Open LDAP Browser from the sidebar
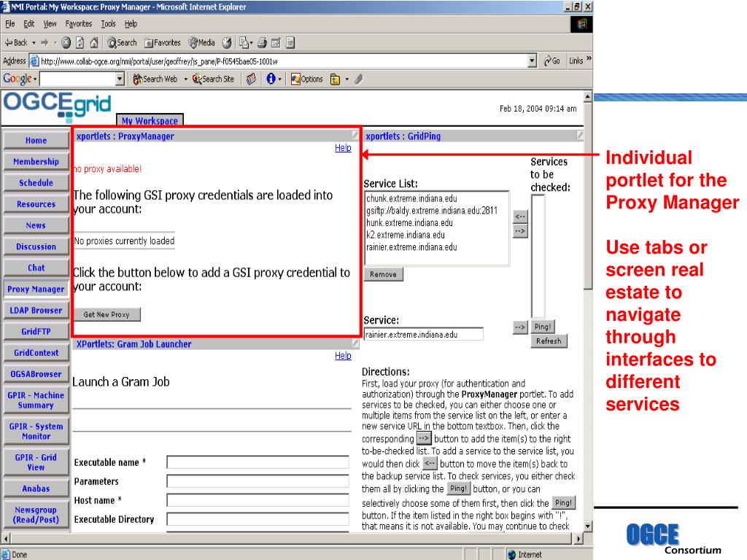Screen dimensions: 747x560 tap(36, 311)
